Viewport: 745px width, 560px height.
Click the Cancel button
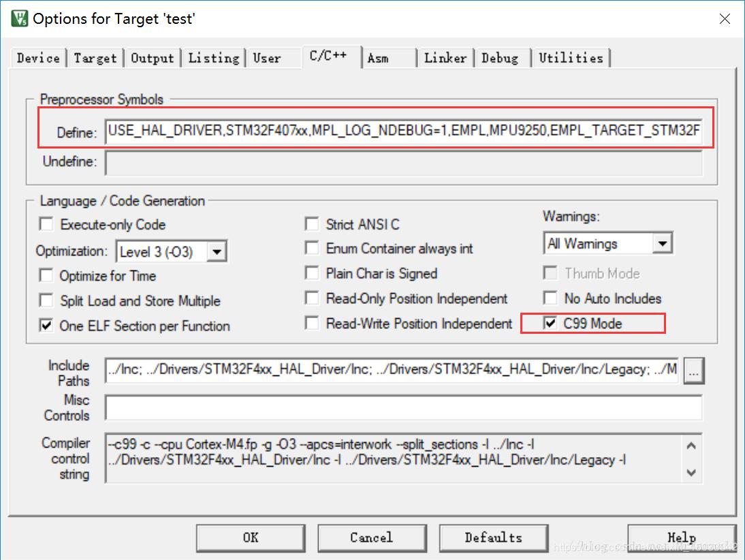(x=371, y=538)
